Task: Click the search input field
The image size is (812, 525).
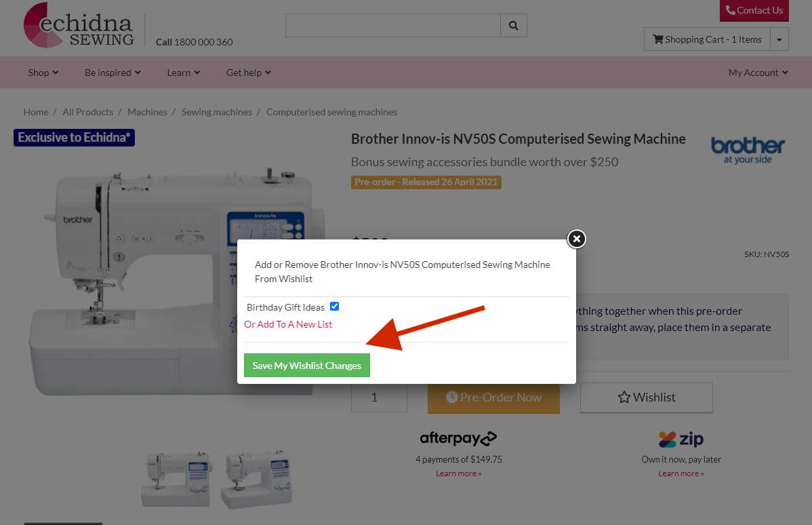Action: pos(393,25)
